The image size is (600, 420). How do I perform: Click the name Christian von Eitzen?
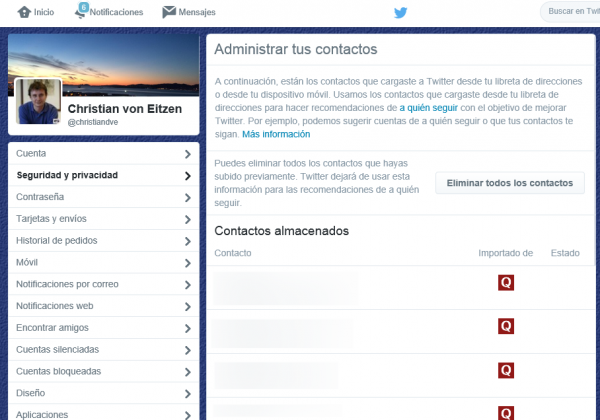(x=125, y=109)
